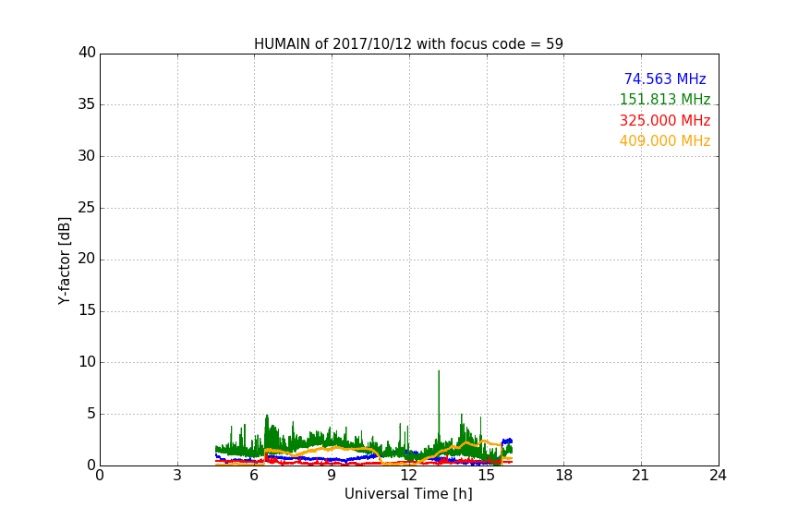The width and height of the screenshot is (798, 532).
Task: Click the y-axis tick value 25
Action: [87, 207]
